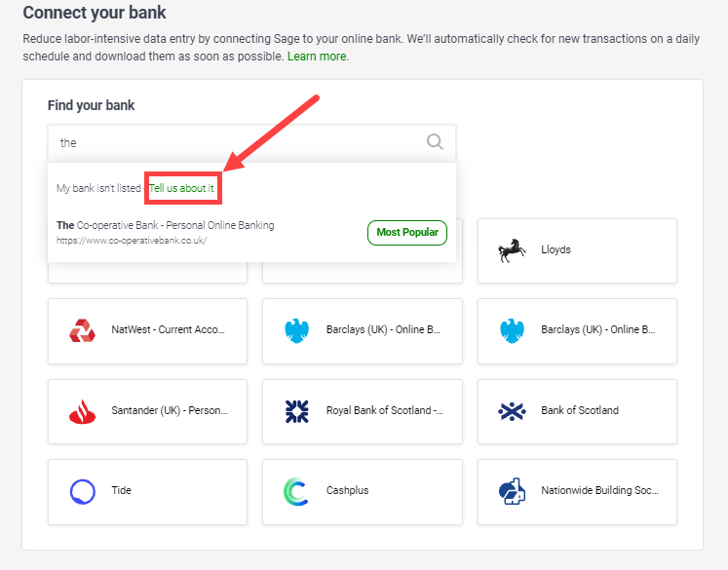Image resolution: width=728 pixels, height=570 pixels.
Task: Follow the Learn more link
Action: [318, 57]
